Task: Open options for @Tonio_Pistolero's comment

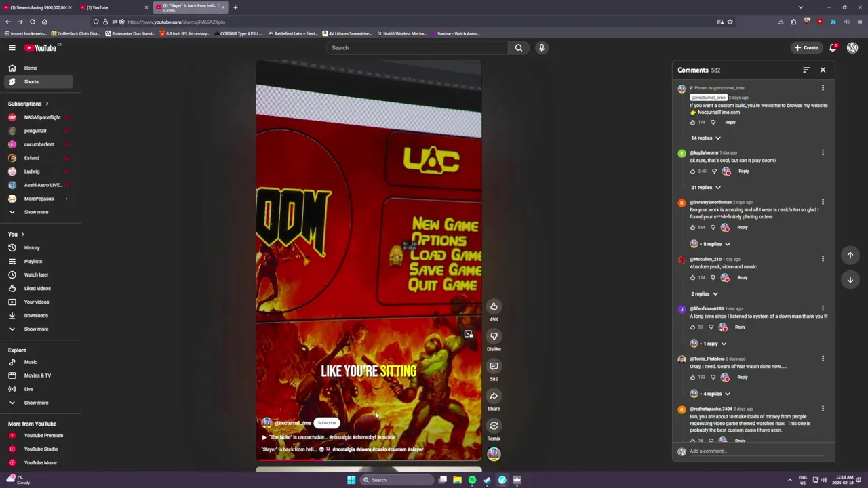Action: [823, 359]
